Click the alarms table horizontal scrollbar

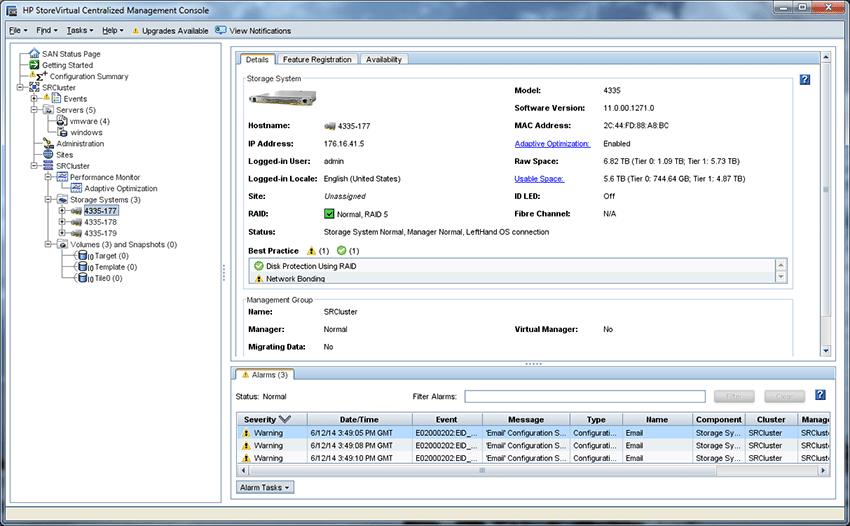click(481, 471)
